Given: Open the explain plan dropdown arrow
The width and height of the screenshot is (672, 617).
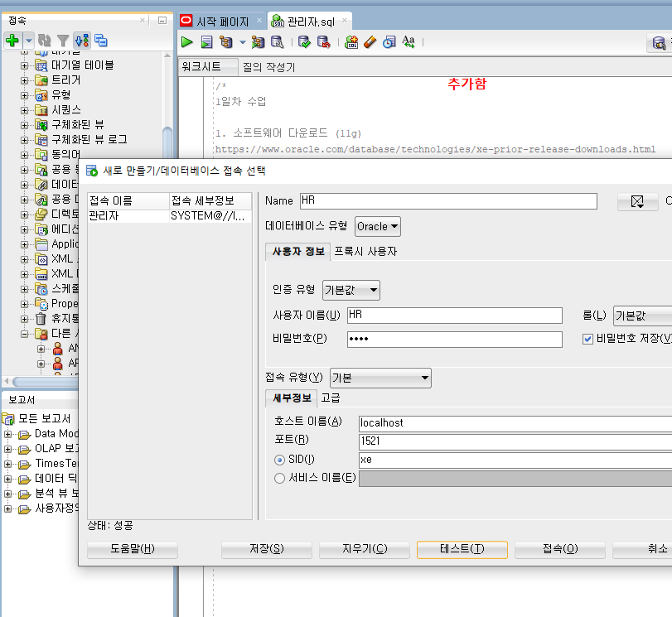Looking at the screenshot, I should pyautogui.click(x=243, y=42).
